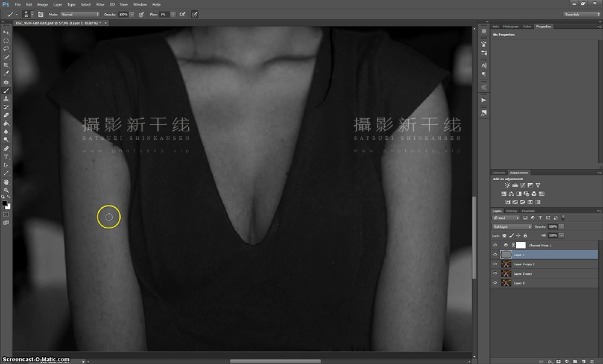Add a Brightness/Contrast adjustment

tap(507, 185)
